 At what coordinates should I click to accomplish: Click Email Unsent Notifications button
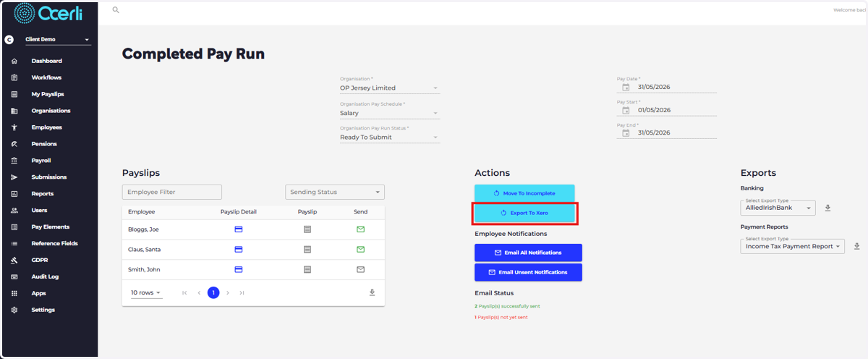(528, 272)
